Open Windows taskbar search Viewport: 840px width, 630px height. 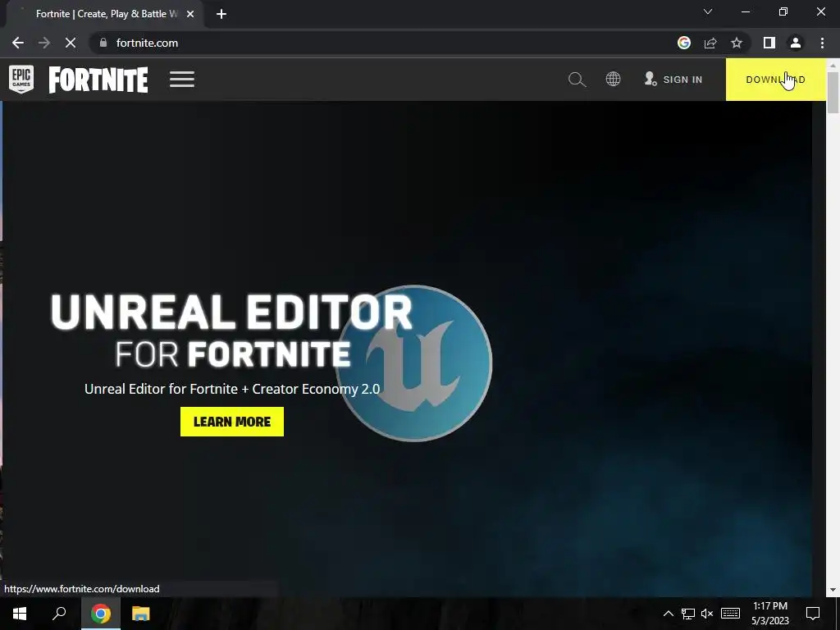click(59, 614)
